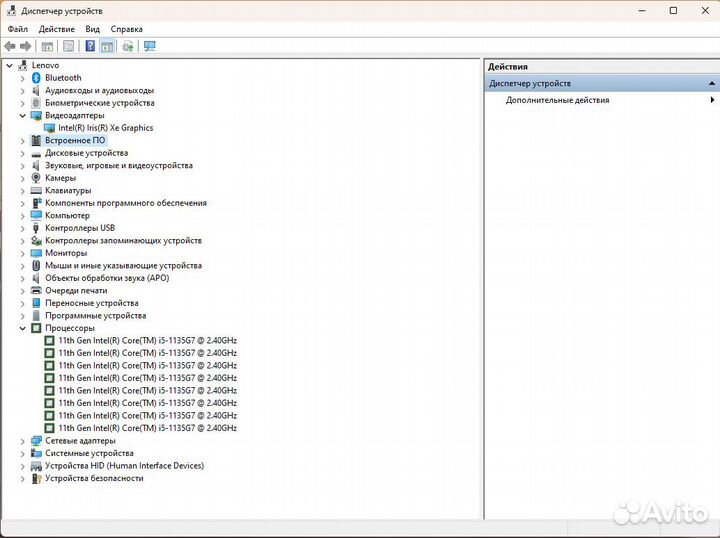The width and height of the screenshot is (720, 538).
Task: Click the properties sheet toolbar icon
Action: point(68,46)
